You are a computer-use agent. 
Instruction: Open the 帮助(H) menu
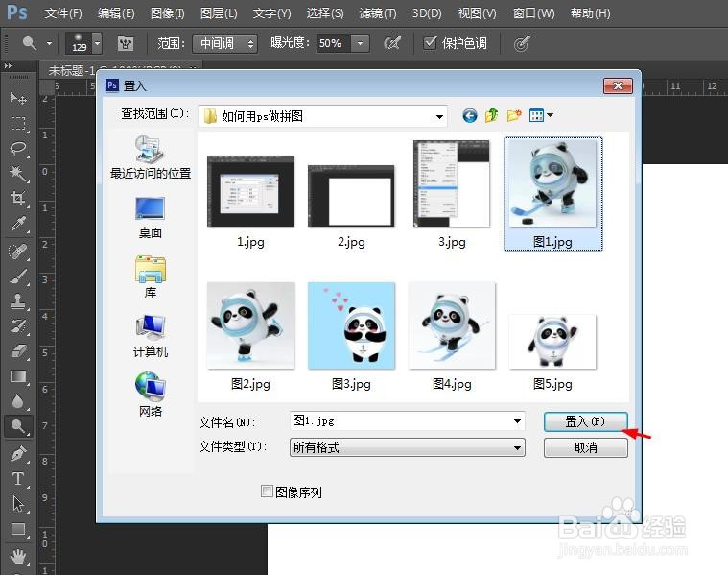tap(591, 13)
